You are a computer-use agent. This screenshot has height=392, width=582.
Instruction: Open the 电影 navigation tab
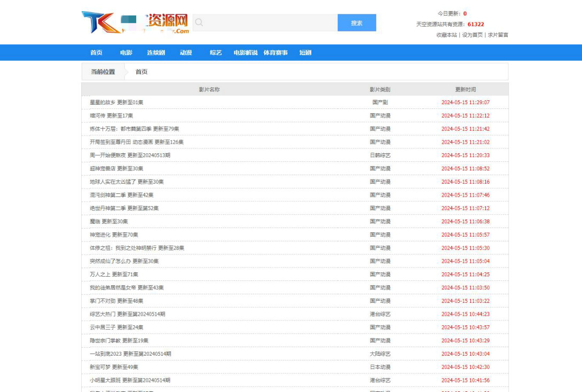[x=126, y=53]
